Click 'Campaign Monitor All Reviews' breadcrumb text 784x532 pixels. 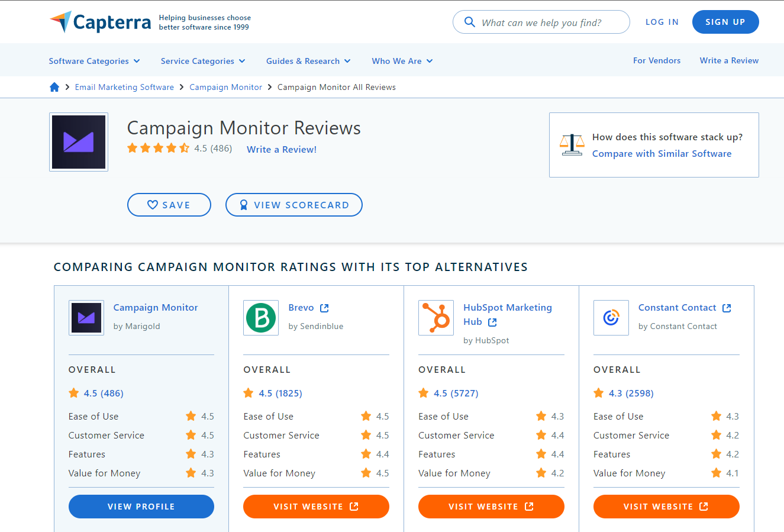337,87
